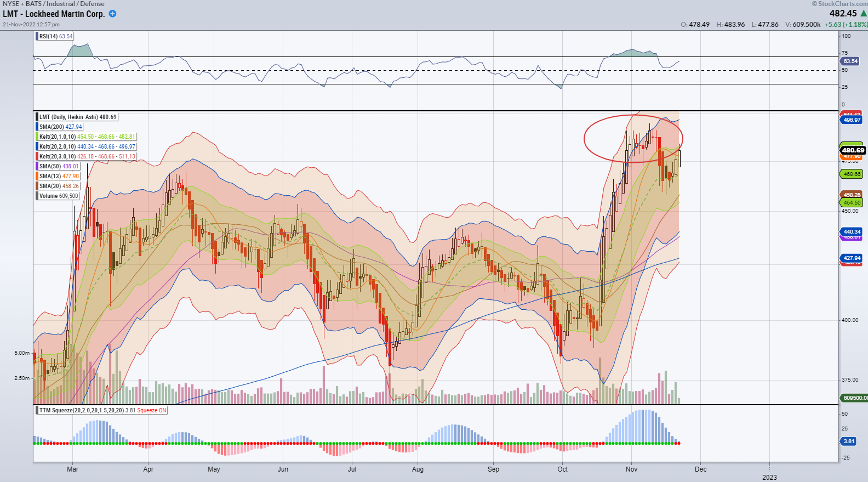Image resolution: width=868 pixels, height=482 pixels.
Task: Click the Apr label on the date axis
Action: tap(148, 469)
